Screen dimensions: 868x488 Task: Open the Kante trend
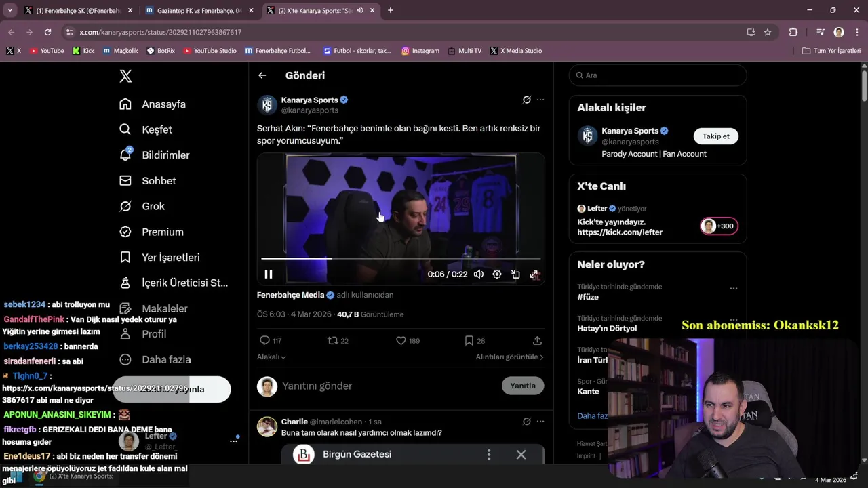pos(588,392)
